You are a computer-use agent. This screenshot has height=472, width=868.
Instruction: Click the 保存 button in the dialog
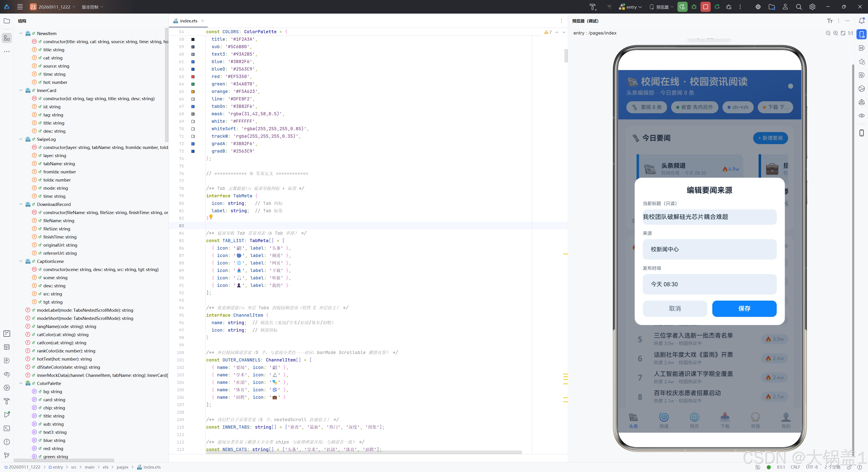[744, 308]
